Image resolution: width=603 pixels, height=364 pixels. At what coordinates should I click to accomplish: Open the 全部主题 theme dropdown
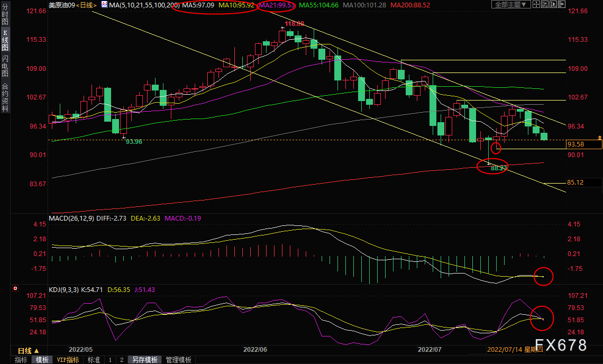tap(510, 5)
